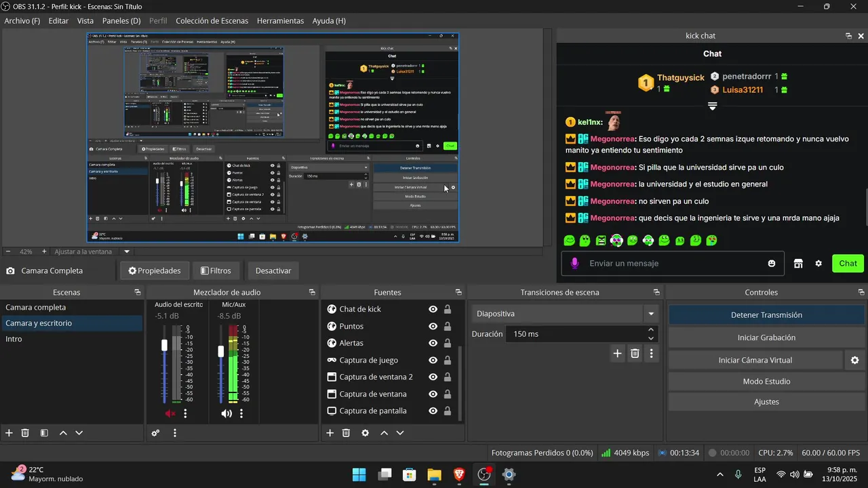Open Paneles menu
Screen dimensions: 868x488
click(121, 21)
